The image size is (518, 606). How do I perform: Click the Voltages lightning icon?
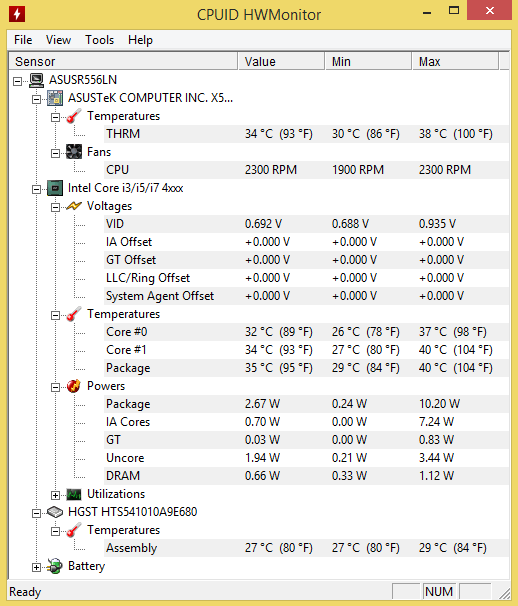pyautogui.click(x=74, y=206)
